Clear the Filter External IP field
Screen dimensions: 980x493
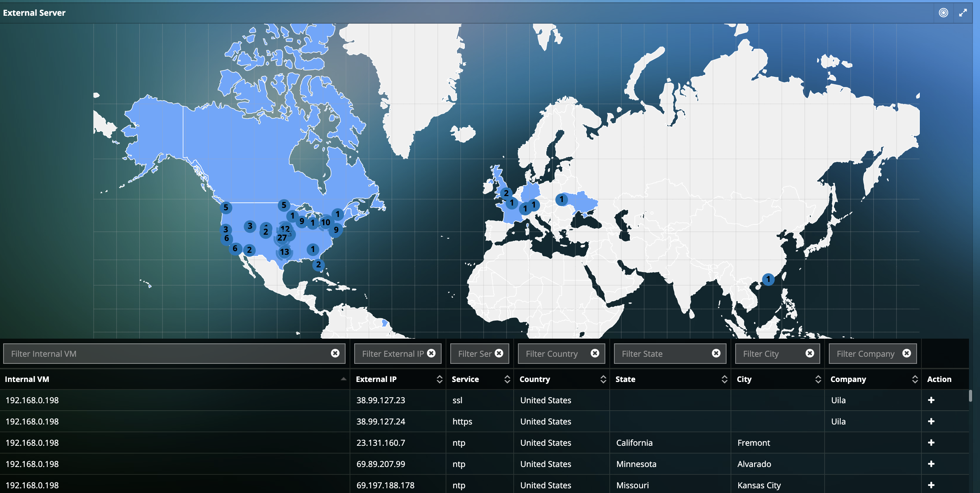[x=431, y=353]
